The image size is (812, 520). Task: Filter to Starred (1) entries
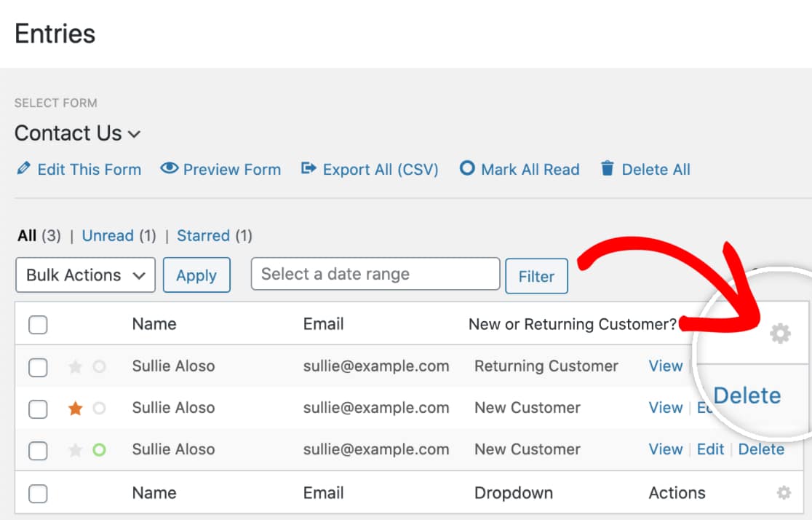(215, 236)
